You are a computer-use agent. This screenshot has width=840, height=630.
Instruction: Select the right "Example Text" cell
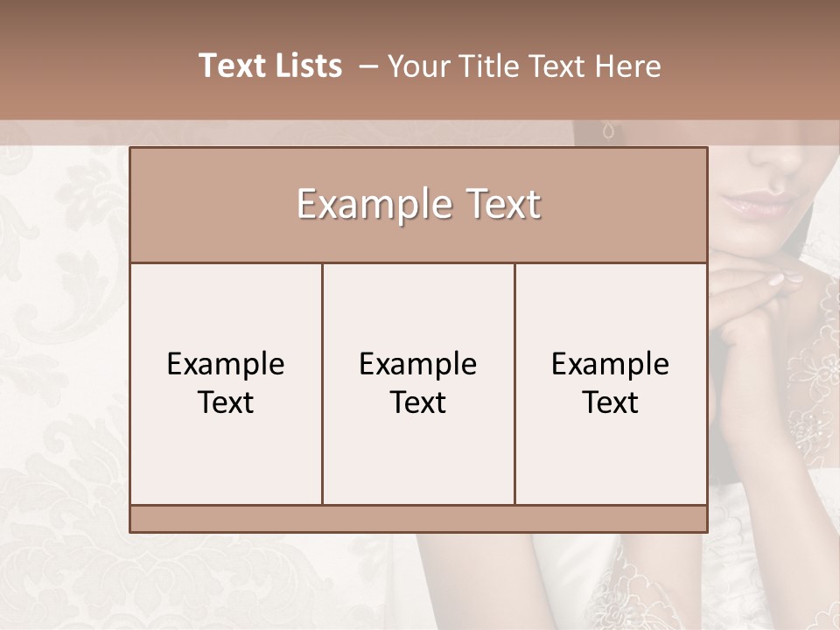[611, 383]
